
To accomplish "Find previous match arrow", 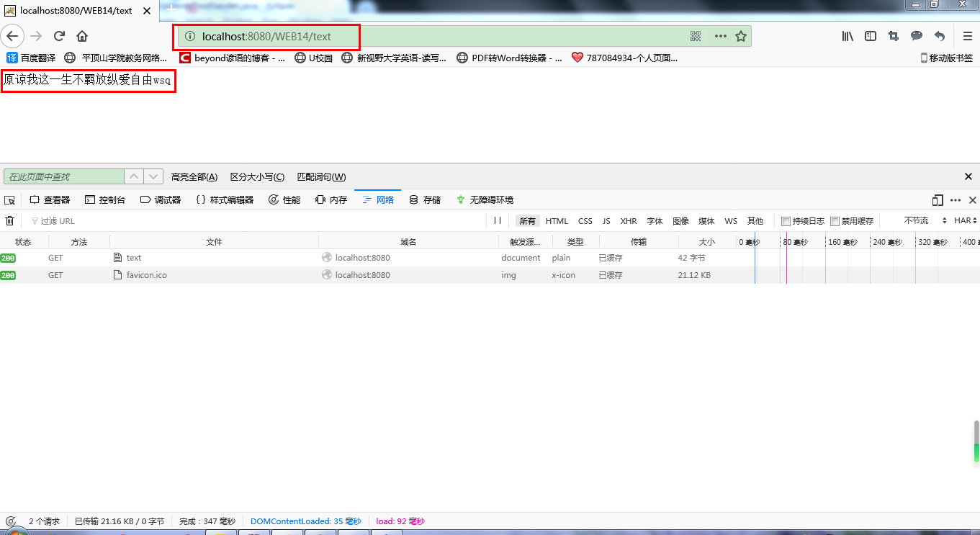I will tap(134, 176).
